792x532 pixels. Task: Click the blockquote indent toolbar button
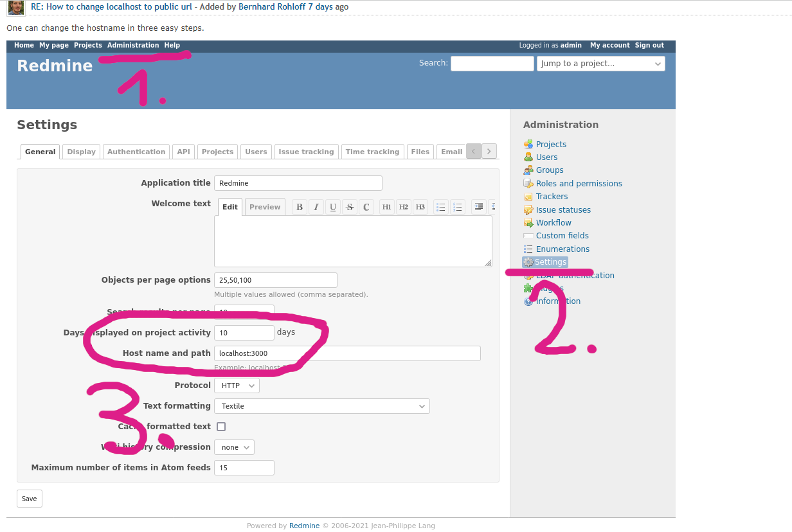(479, 207)
